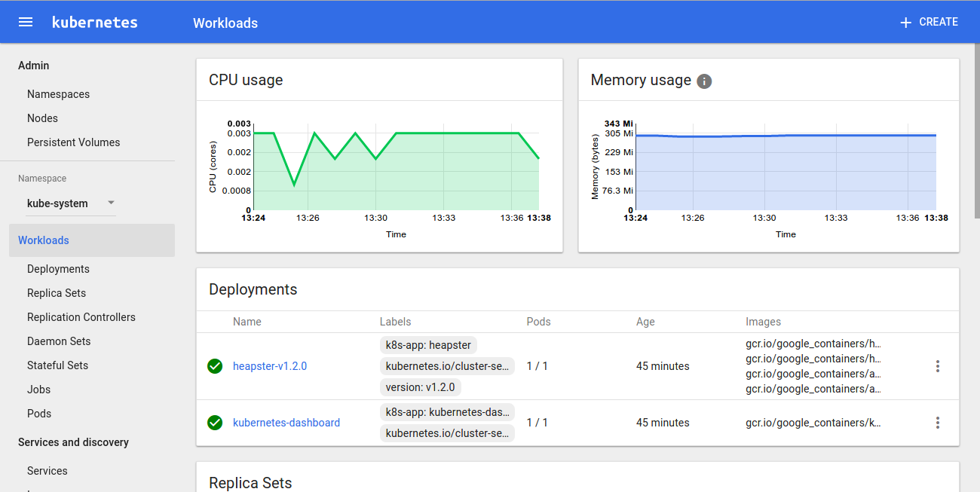The height and width of the screenshot is (492, 980).
Task: Click kubernetes-dashboard kubernetes.io/cluster-se… label chip
Action: (x=448, y=433)
